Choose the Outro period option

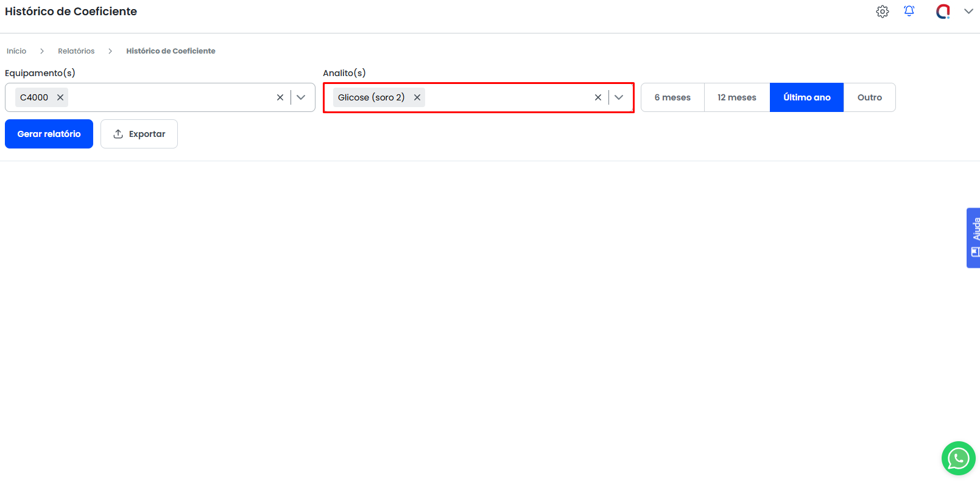(x=869, y=97)
